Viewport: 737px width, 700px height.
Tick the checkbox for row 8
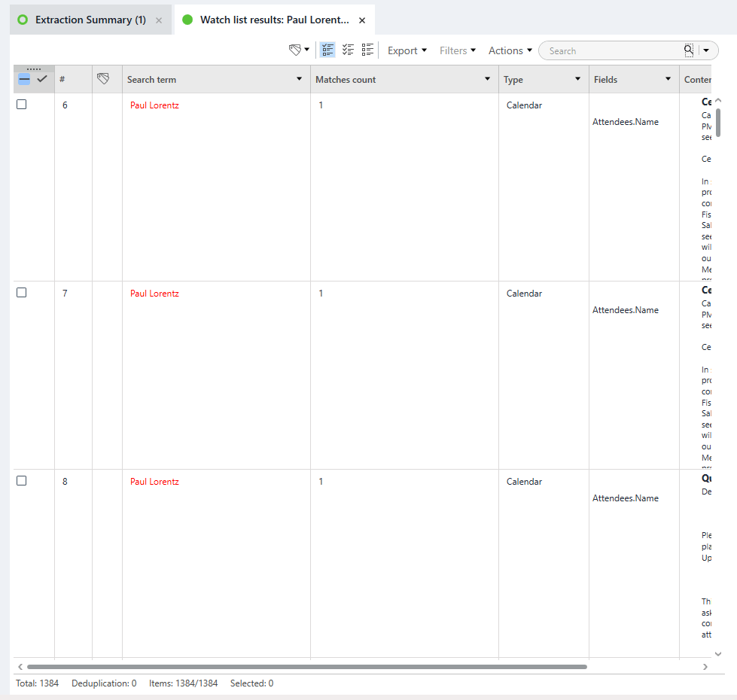[x=22, y=481]
